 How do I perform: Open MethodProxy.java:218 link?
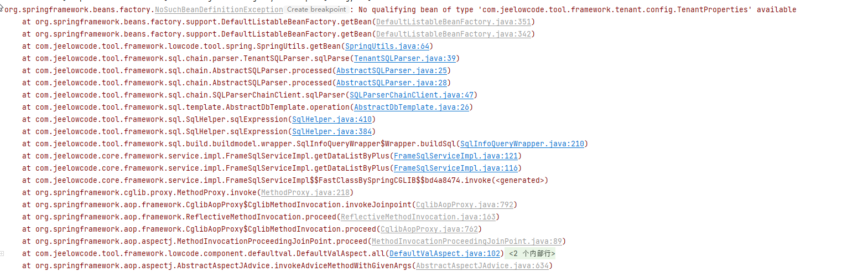pos(305,192)
